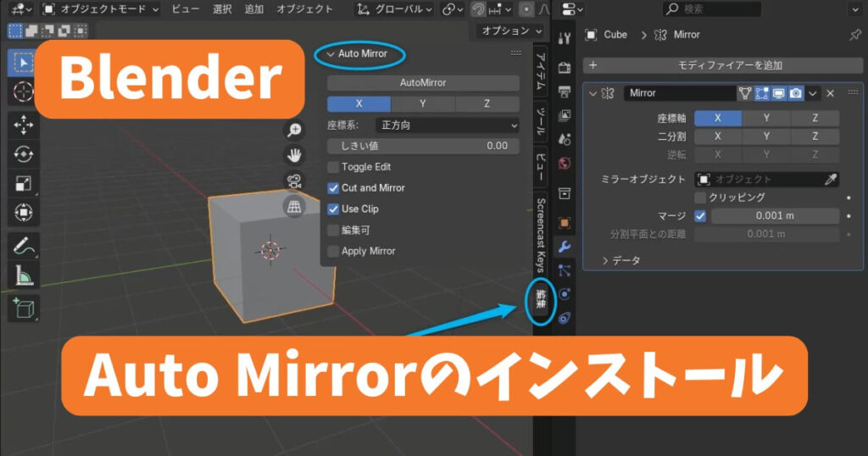868x456 pixels.
Task: Open the Object Constraints properties tab
Action: click(x=564, y=318)
